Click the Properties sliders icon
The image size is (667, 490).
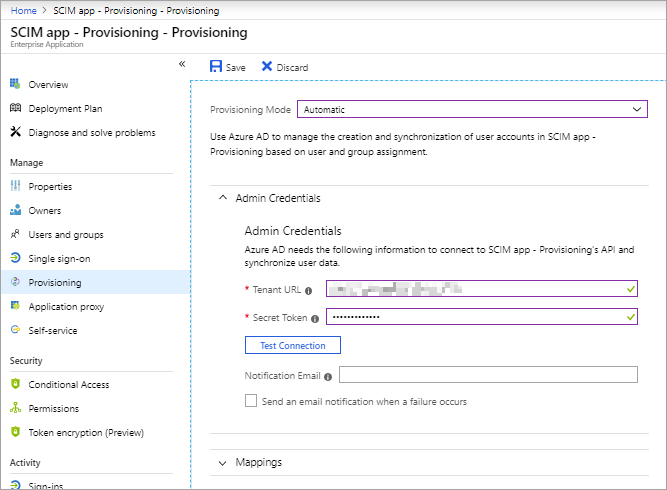[15, 185]
